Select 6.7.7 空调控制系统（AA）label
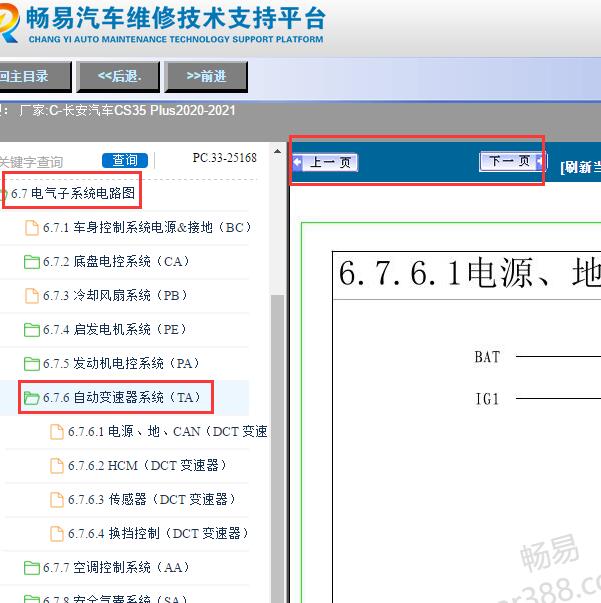This screenshot has height=603, width=601. pyautogui.click(x=117, y=567)
